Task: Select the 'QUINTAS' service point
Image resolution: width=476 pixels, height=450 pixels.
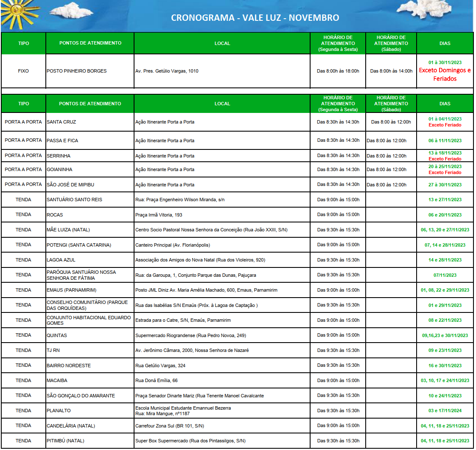Action: [x=57, y=335]
